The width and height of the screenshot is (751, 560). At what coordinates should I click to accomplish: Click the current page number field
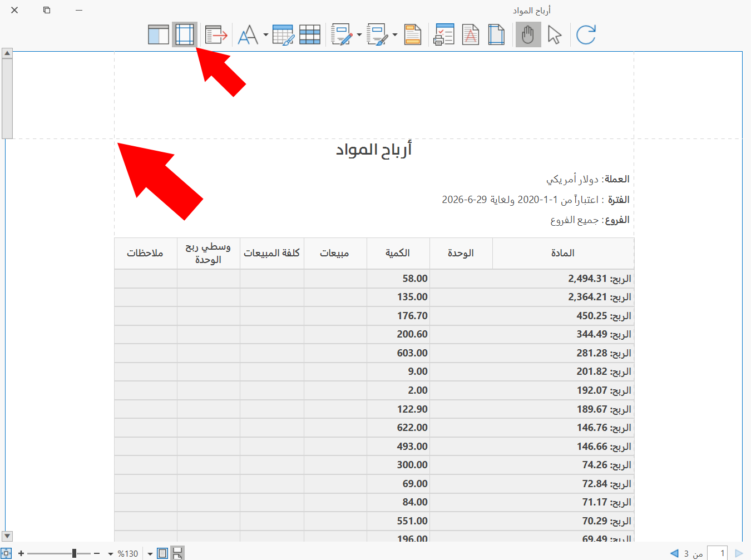coord(717,553)
